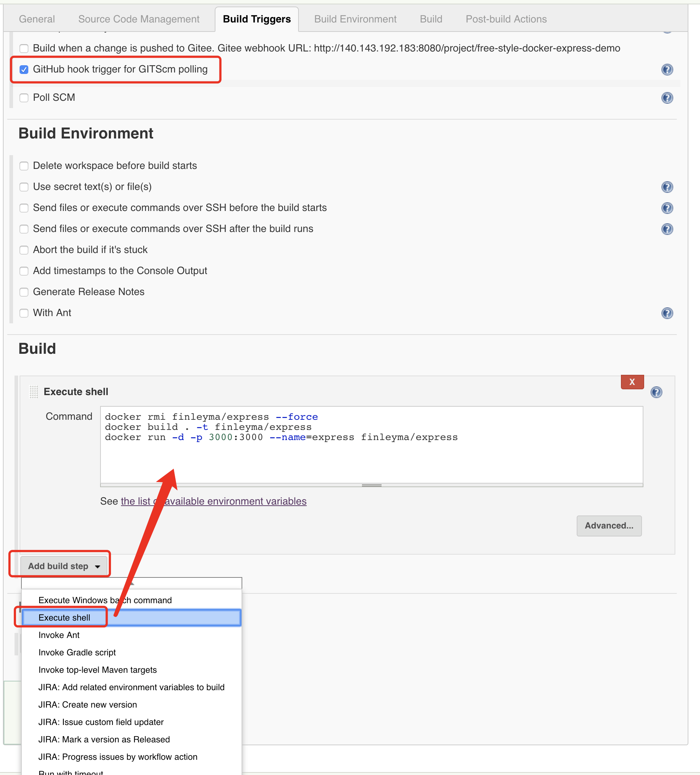Image resolution: width=700 pixels, height=775 pixels.
Task: Open help for GitHub hook trigger option
Action: click(667, 70)
